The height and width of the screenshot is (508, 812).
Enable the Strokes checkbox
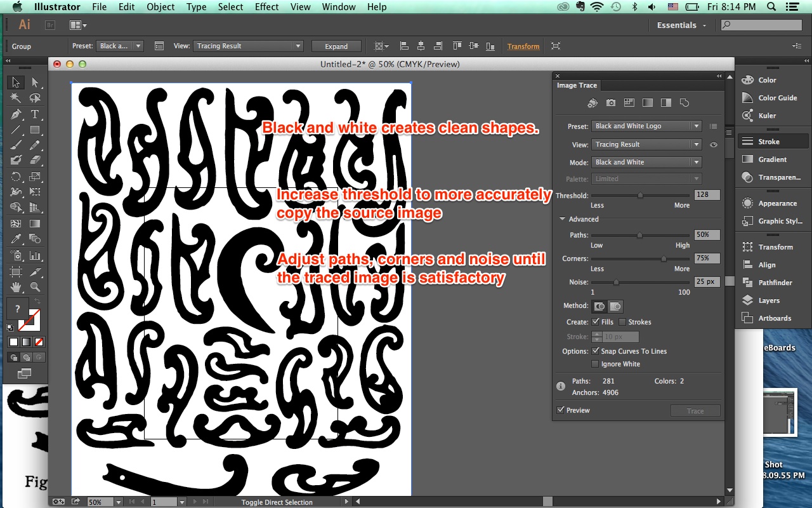[622, 322]
